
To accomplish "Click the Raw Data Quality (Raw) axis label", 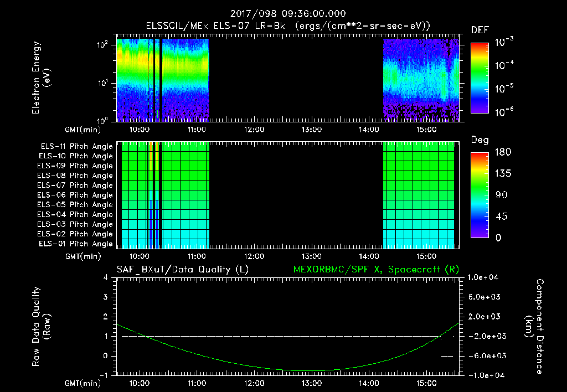I will (41, 327).
